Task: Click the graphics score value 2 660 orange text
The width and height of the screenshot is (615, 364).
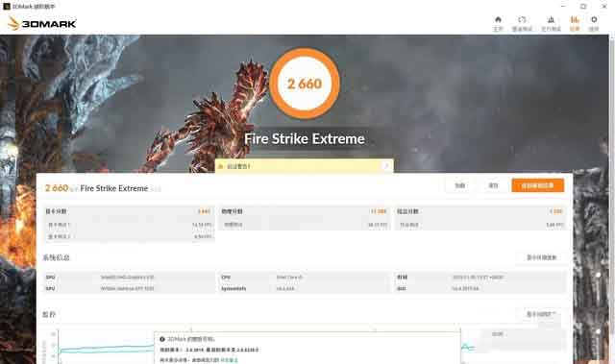Action: [204, 211]
